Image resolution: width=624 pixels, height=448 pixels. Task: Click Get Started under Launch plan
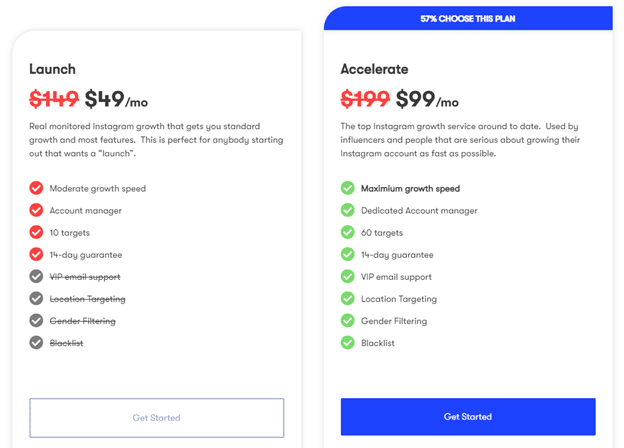point(157,417)
